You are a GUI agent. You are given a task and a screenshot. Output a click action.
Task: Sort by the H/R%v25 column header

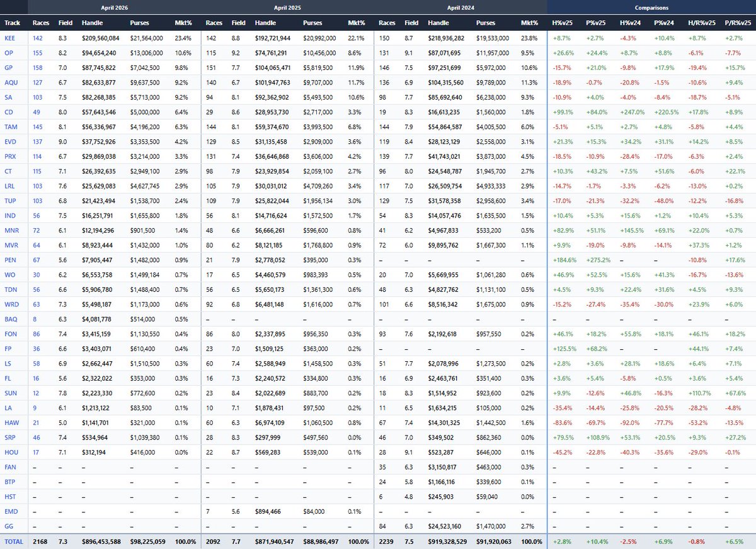coord(702,23)
